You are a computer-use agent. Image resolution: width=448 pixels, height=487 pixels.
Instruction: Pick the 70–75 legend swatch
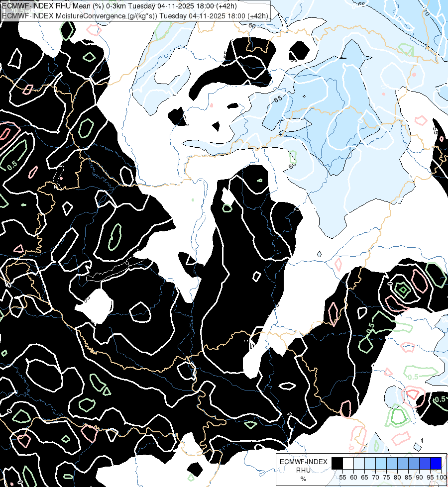point(381,463)
